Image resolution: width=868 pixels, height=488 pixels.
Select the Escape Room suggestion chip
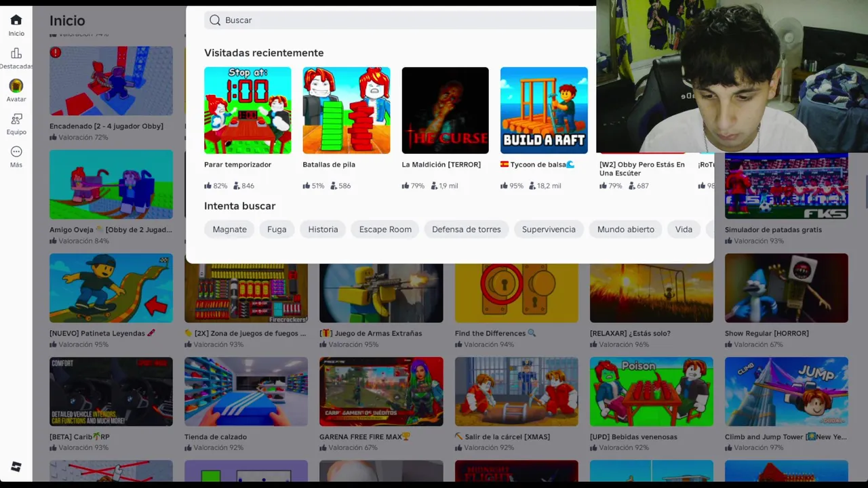[x=385, y=229]
